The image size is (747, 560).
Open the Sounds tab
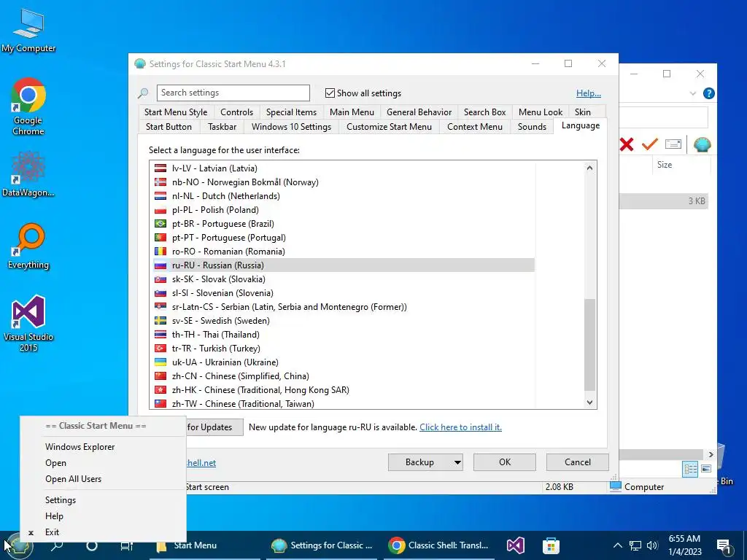coord(532,127)
